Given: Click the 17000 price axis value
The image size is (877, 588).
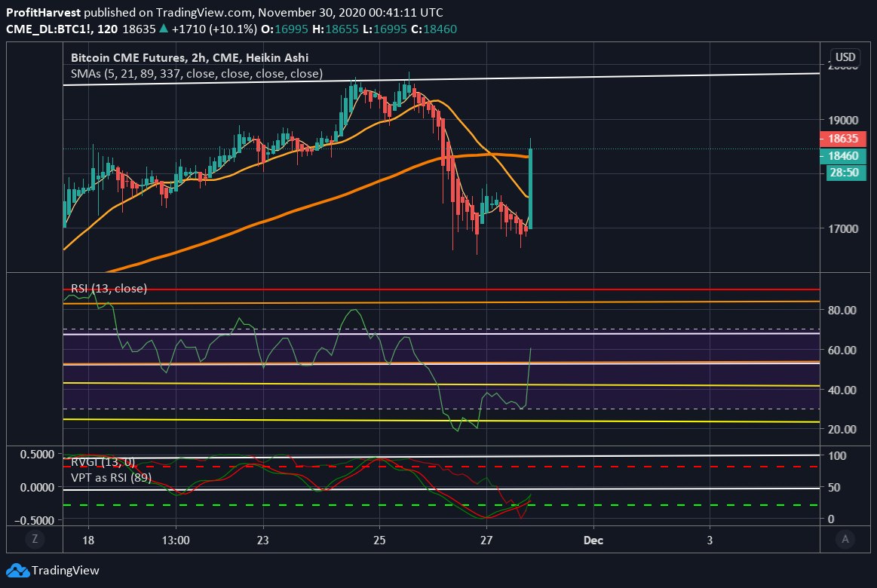Looking at the screenshot, I should click(843, 228).
